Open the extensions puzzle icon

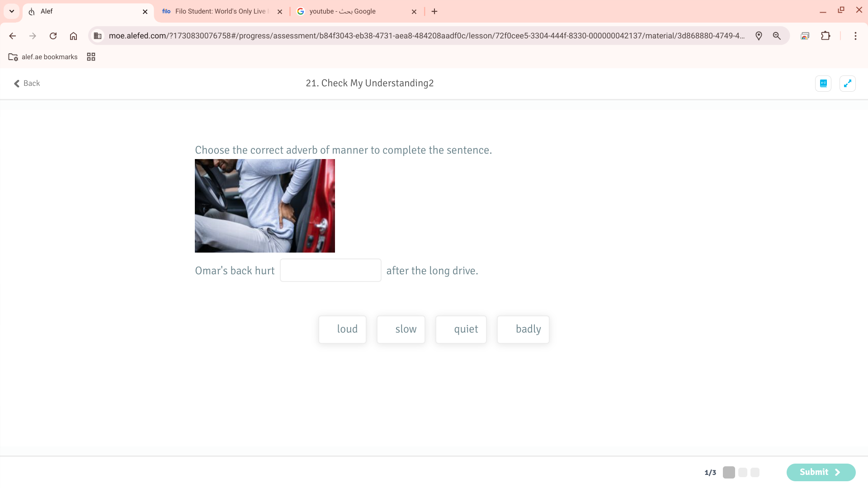(x=826, y=36)
